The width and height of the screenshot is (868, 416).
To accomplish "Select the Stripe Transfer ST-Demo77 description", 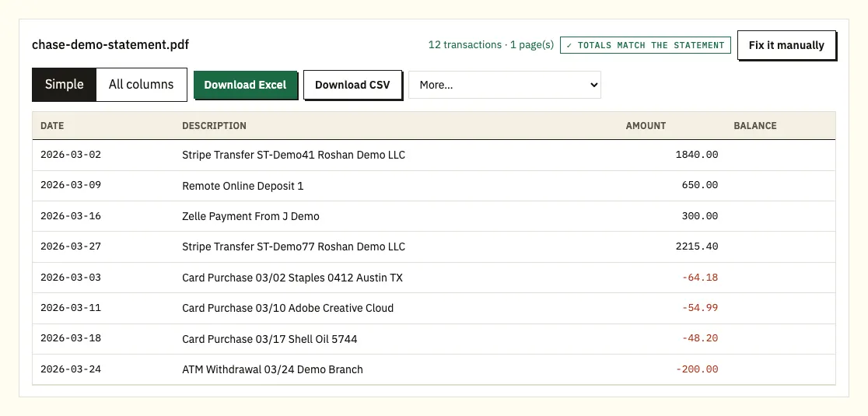I will [293, 246].
